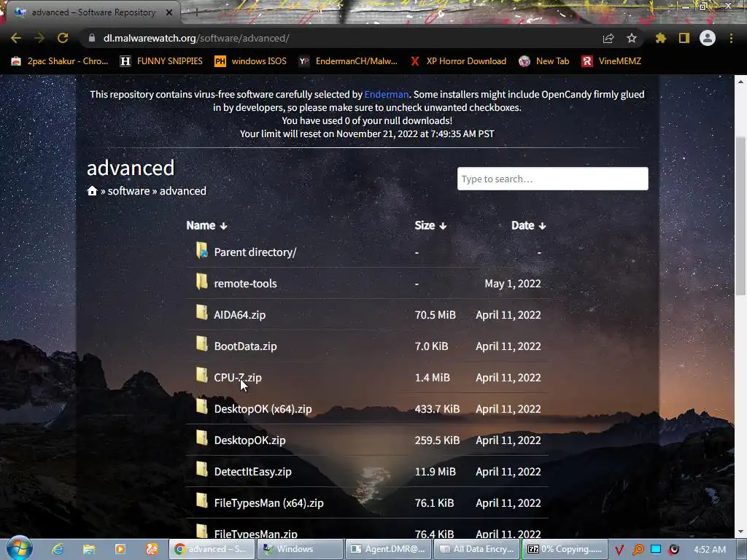Screen dimensions: 747x560
Task: Go to software in the breadcrumb
Action: [x=128, y=191]
